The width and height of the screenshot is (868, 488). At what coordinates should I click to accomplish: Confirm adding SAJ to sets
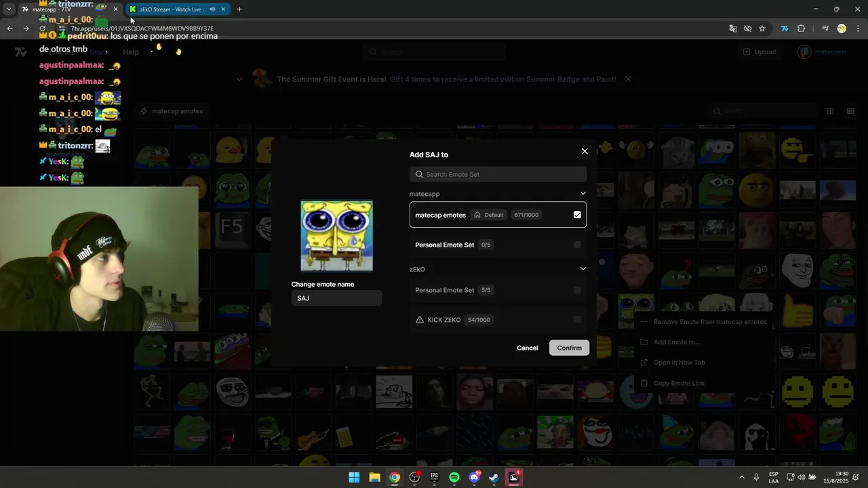click(569, 348)
